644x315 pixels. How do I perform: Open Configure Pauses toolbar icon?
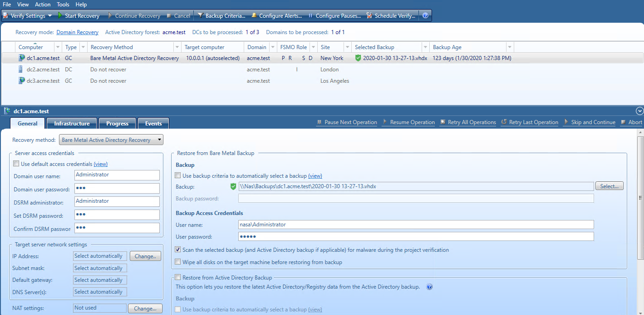(x=310, y=15)
